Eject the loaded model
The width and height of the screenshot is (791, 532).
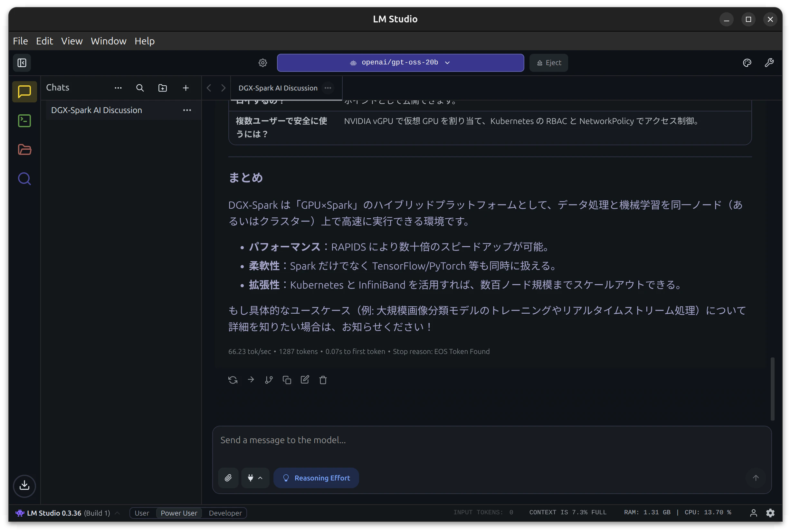tap(549, 63)
